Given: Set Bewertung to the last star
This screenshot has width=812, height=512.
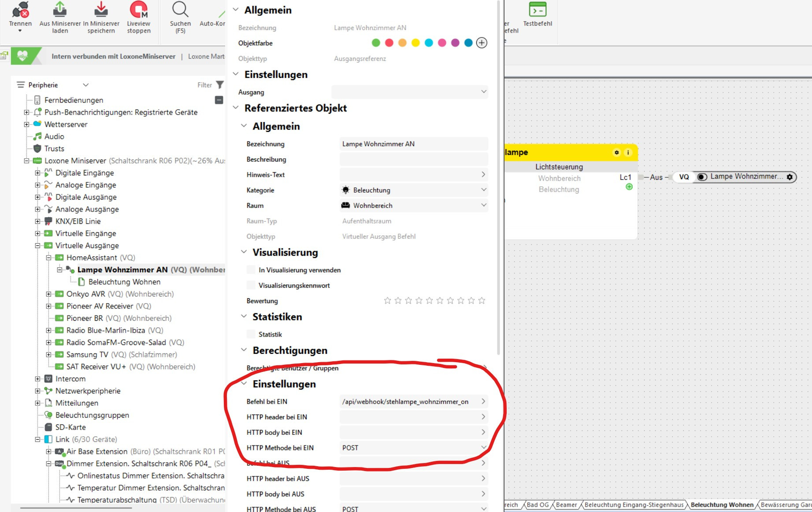Looking at the screenshot, I should click(482, 301).
